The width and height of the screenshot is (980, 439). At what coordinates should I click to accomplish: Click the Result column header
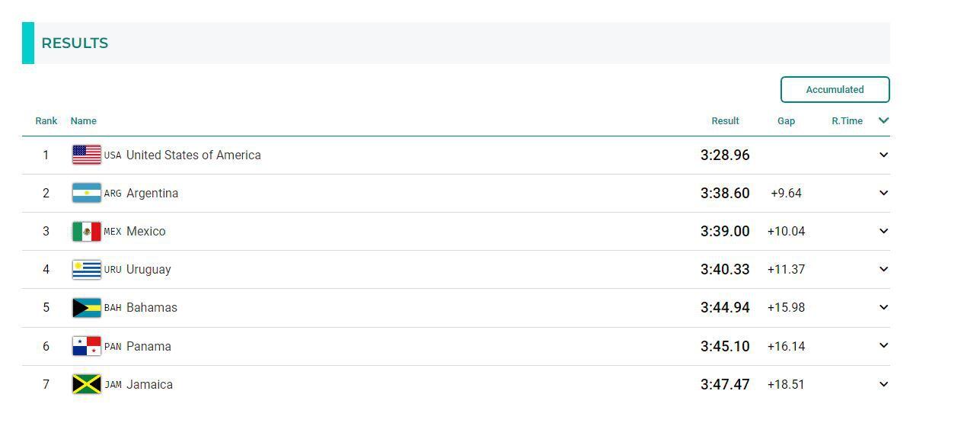[x=725, y=120]
